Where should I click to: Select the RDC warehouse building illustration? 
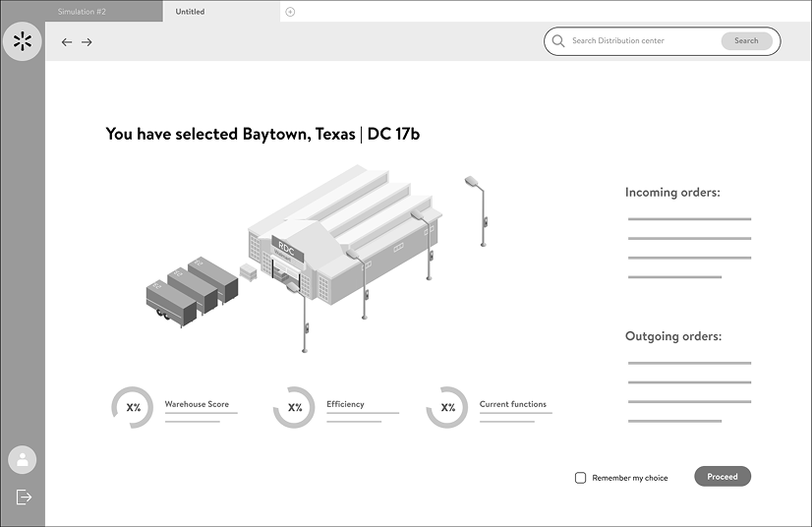[x=344, y=236]
